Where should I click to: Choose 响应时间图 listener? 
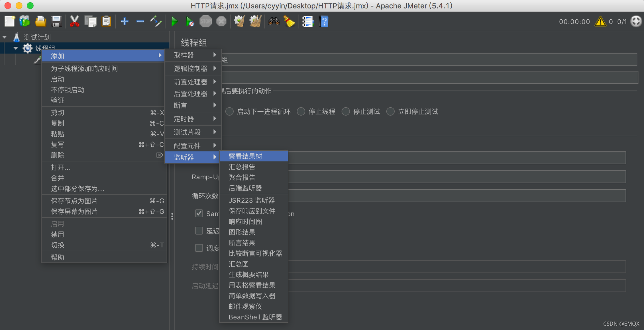[x=254, y=222]
